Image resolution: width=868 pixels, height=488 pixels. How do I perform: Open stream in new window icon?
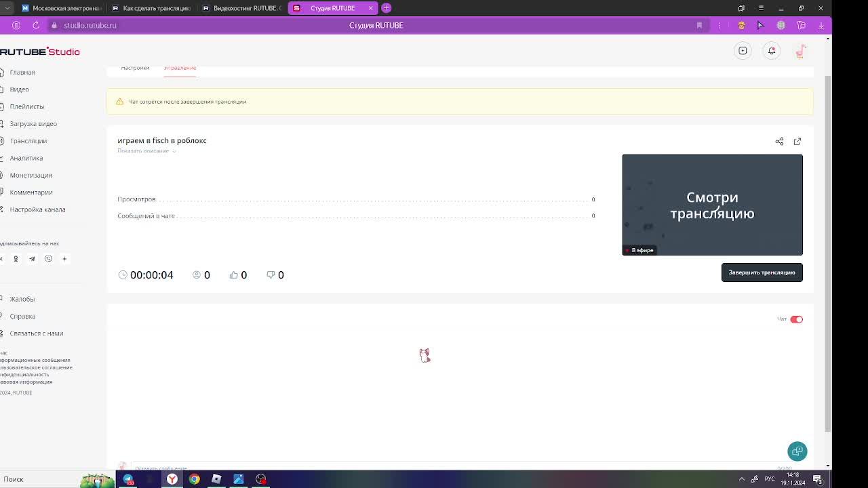[x=797, y=142]
